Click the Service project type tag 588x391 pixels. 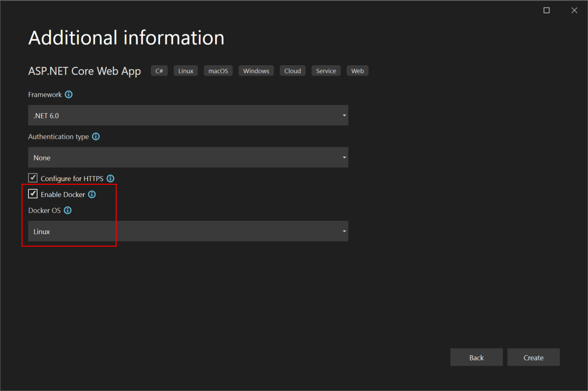pos(326,71)
